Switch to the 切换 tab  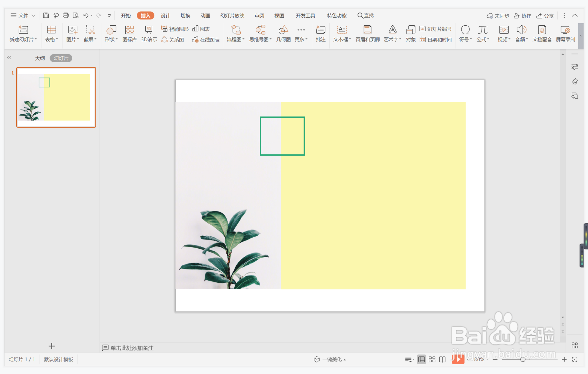click(185, 16)
